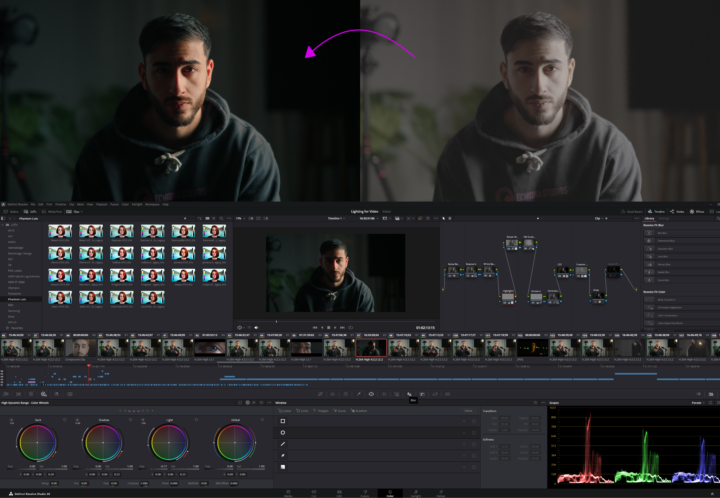The image size is (720, 498).
Task: Open the Key palette
Action: [422, 394]
